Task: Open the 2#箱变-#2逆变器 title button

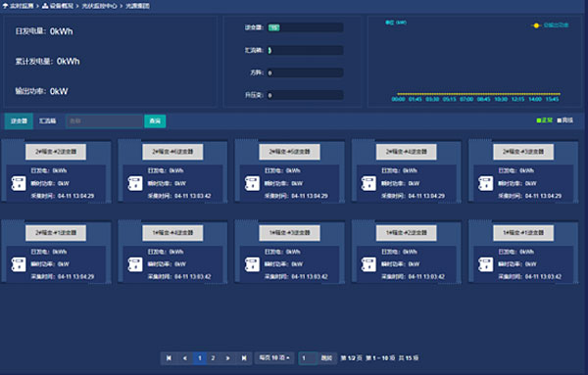Action: pos(56,152)
